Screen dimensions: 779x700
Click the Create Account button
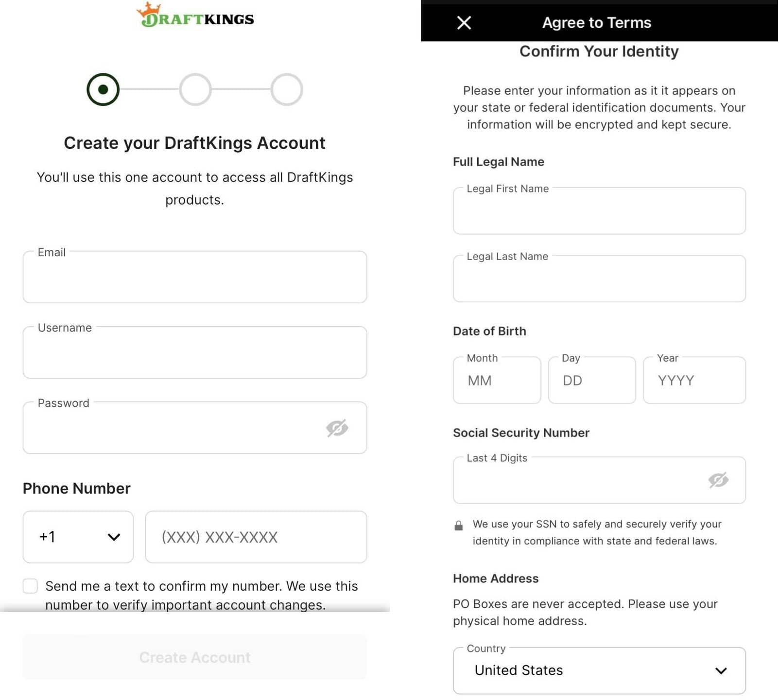[x=195, y=657]
